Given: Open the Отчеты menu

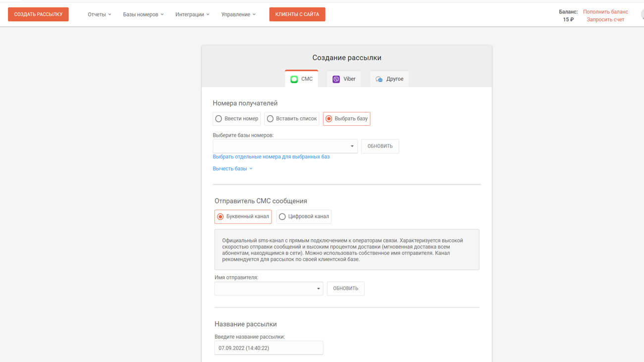Looking at the screenshot, I should tap(99, 14).
